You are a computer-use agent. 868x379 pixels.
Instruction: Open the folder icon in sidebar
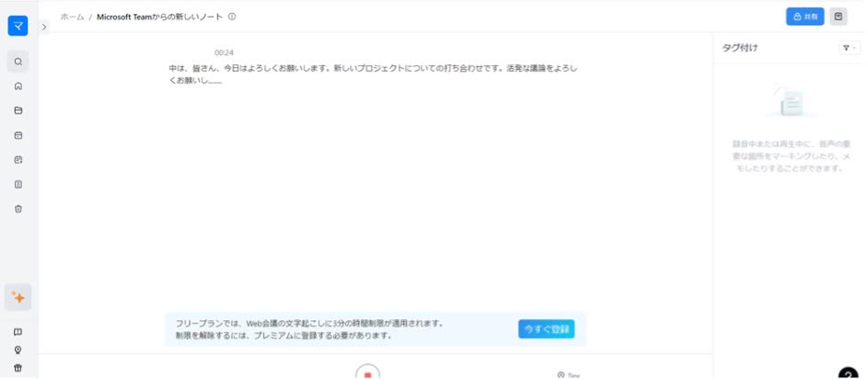(x=18, y=110)
